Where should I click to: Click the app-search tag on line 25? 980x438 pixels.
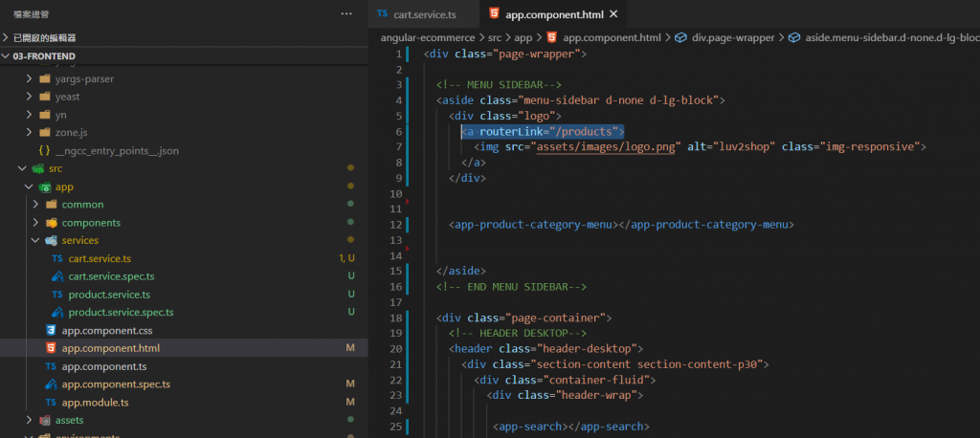[571, 427]
